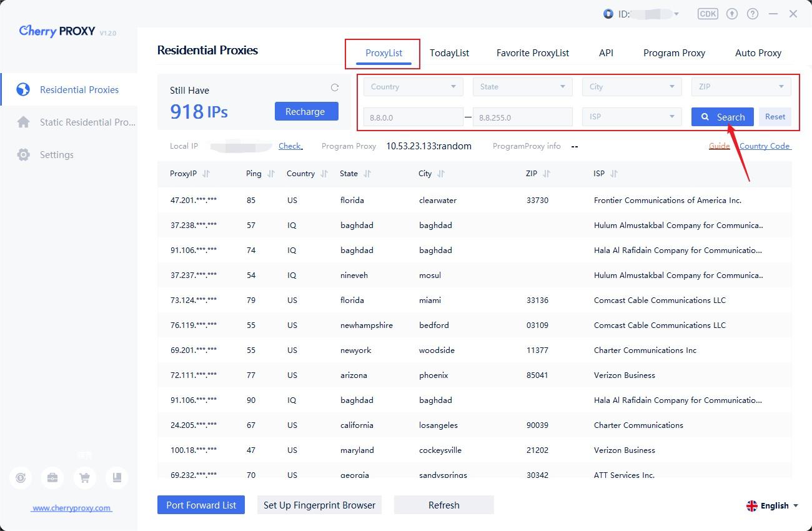This screenshot has width=812, height=531.
Task: Go to Static Residential Proxies section
Action: pyautogui.click(x=87, y=122)
